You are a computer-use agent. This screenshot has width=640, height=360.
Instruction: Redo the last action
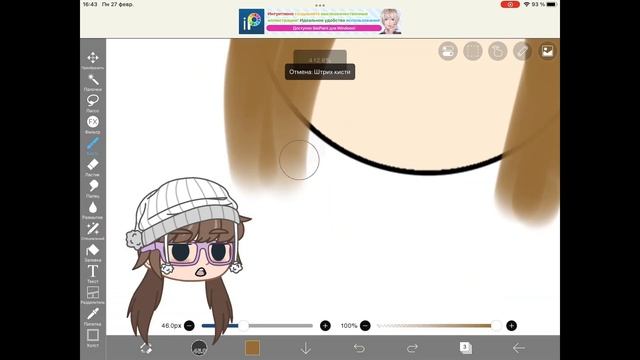pyautogui.click(x=412, y=348)
